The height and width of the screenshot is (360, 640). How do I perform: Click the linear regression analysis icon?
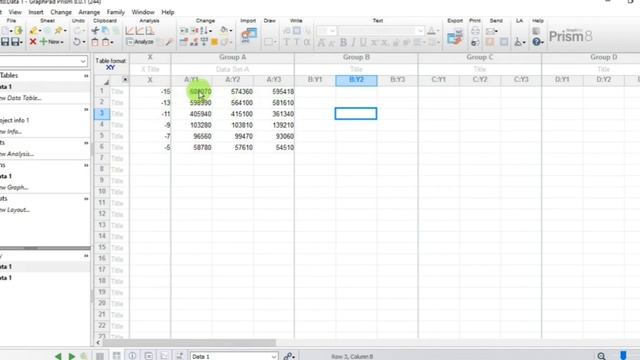129,31
